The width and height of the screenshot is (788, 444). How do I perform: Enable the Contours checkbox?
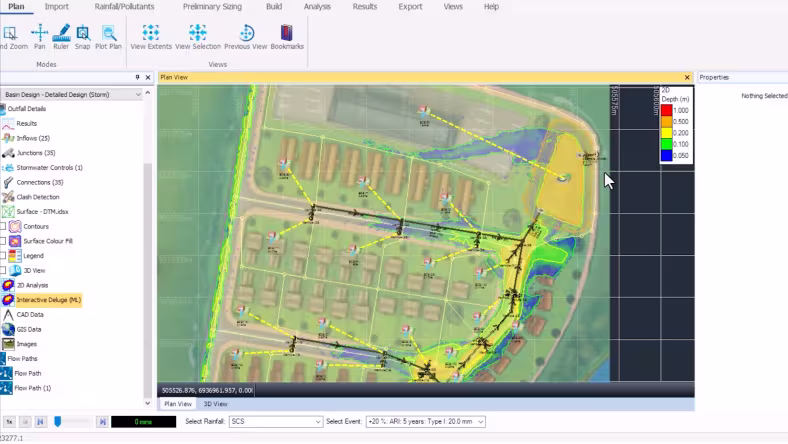(x=3, y=226)
